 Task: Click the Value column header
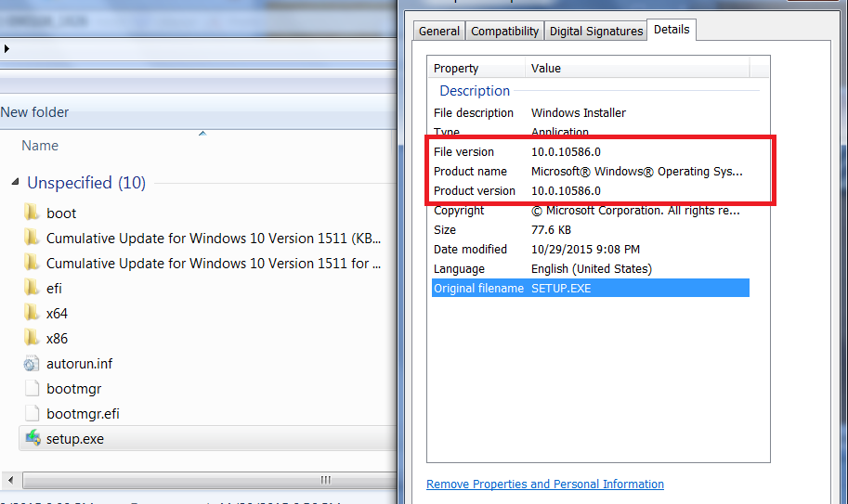pyautogui.click(x=546, y=69)
